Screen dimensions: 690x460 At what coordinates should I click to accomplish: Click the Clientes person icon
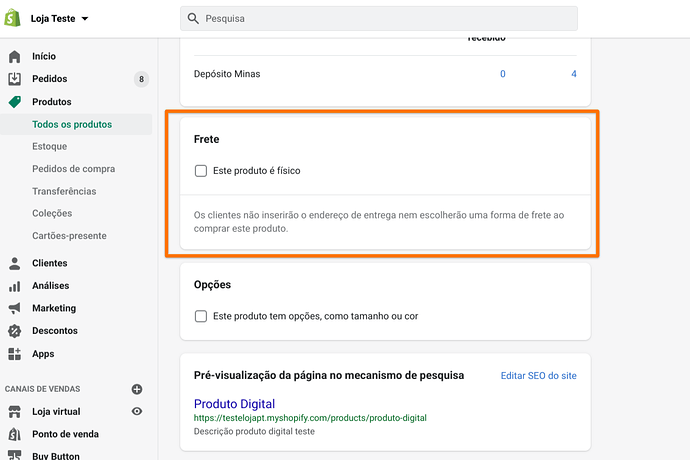click(x=15, y=264)
